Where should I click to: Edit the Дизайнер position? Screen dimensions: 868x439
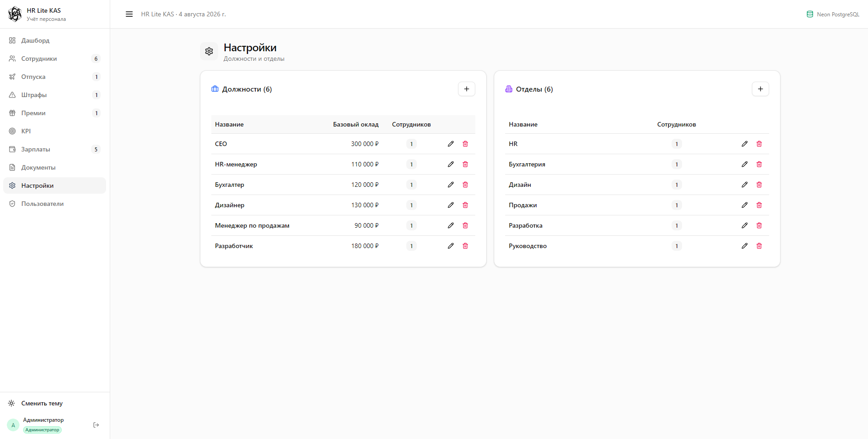(451, 205)
